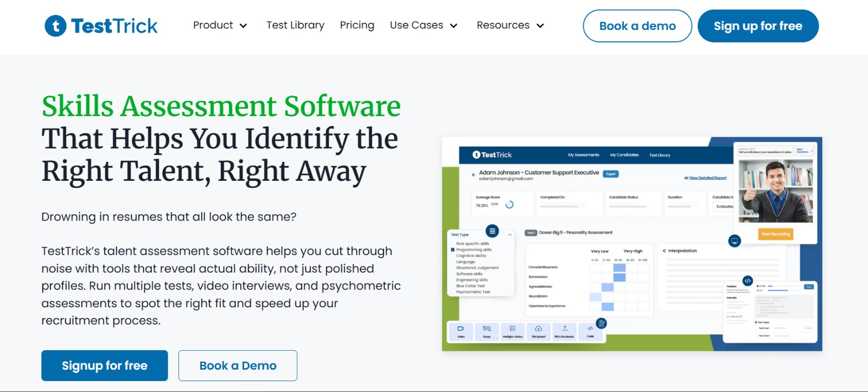
Task: Expand the Resources menu
Action: (510, 25)
